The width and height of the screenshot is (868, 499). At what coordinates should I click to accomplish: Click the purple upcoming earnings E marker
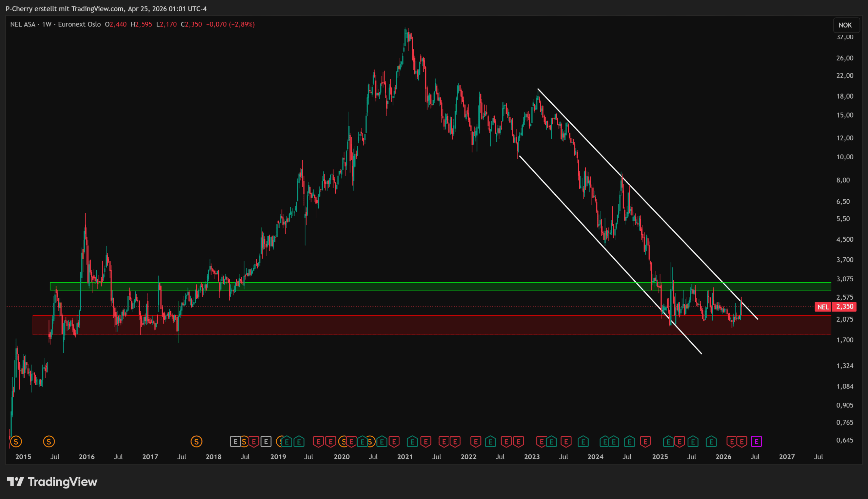(756, 441)
